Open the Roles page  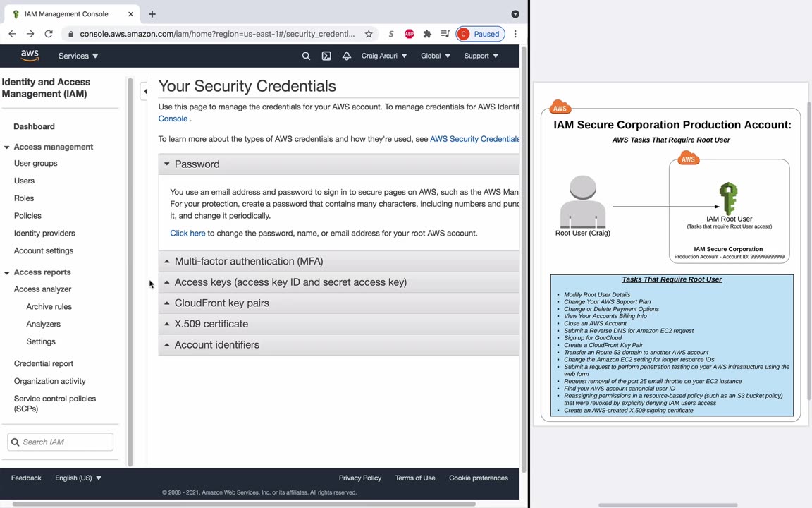[24, 198]
